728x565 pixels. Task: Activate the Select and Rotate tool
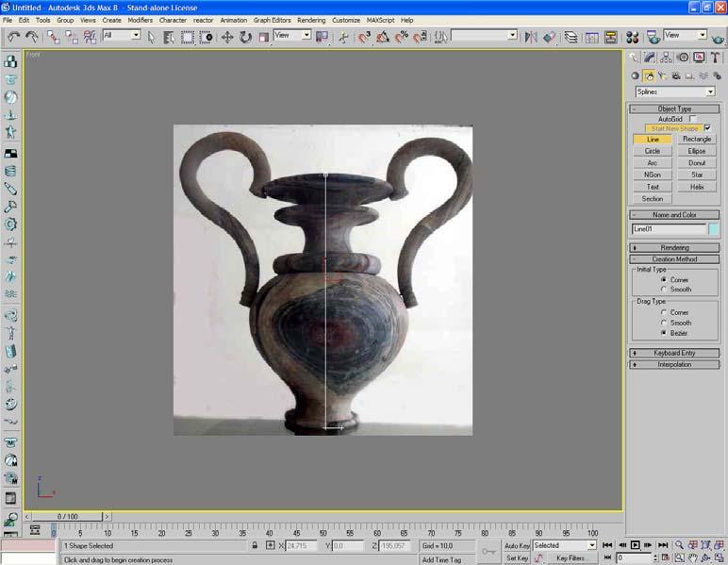coord(245,37)
